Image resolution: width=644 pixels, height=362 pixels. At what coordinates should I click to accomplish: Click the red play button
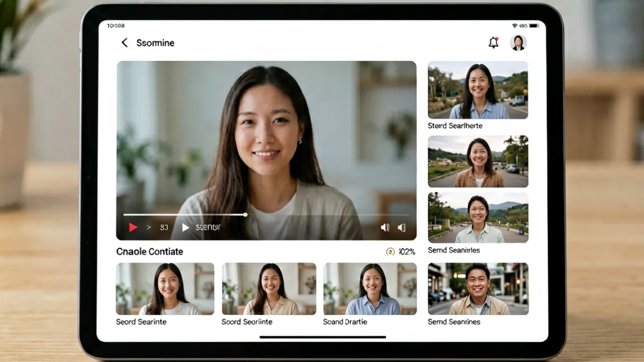pyautogui.click(x=133, y=227)
